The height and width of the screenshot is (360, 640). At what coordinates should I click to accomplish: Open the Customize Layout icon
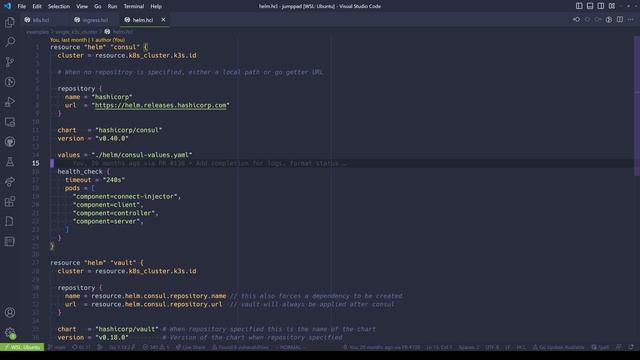click(612, 6)
